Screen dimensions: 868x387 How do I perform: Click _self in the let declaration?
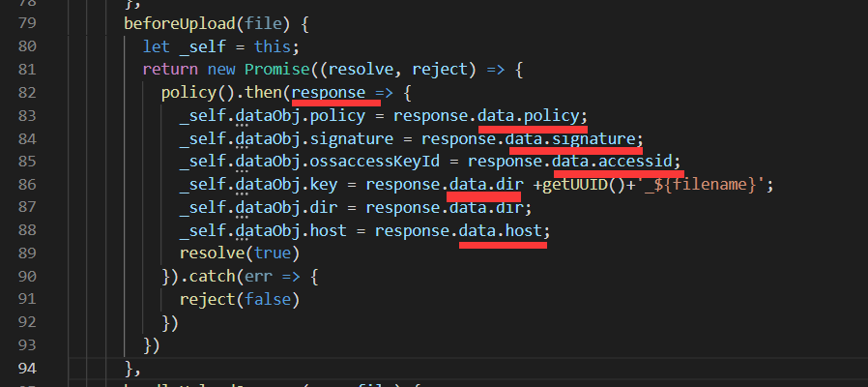tap(203, 46)
